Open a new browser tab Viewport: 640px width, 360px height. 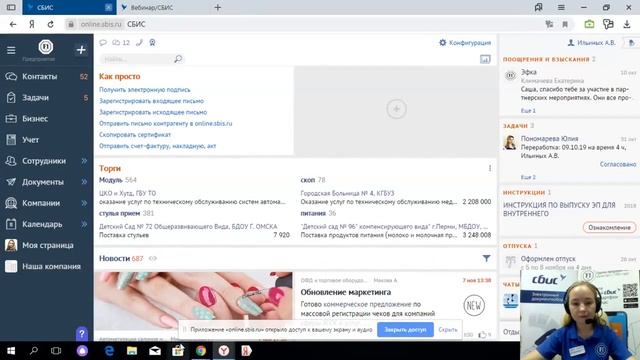218,7
